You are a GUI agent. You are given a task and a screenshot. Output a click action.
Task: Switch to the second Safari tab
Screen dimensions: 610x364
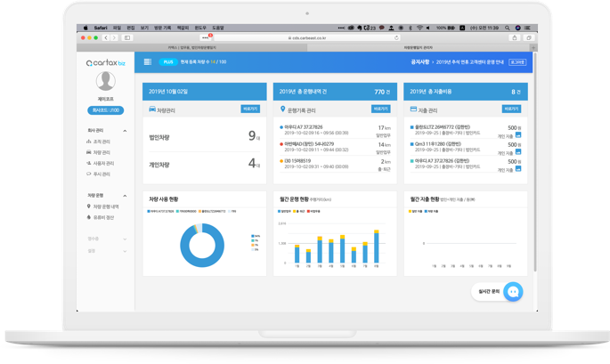pos(419,47)
